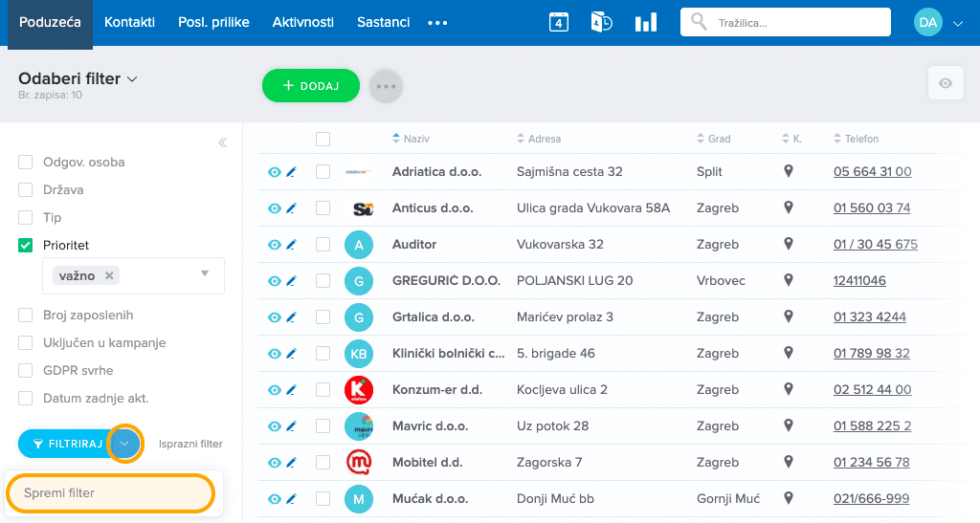View Adriatica d.o.o. via eye icon

[275, 172]
